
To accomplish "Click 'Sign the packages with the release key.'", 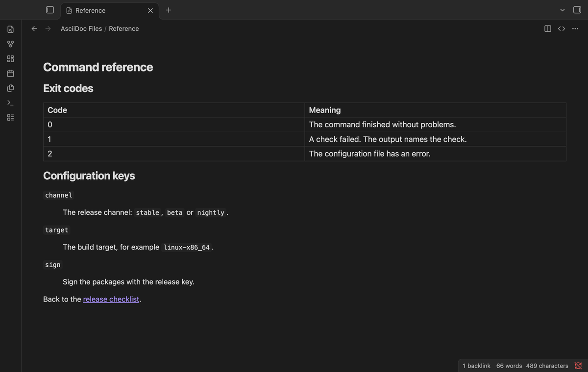I will pos(128,282).
